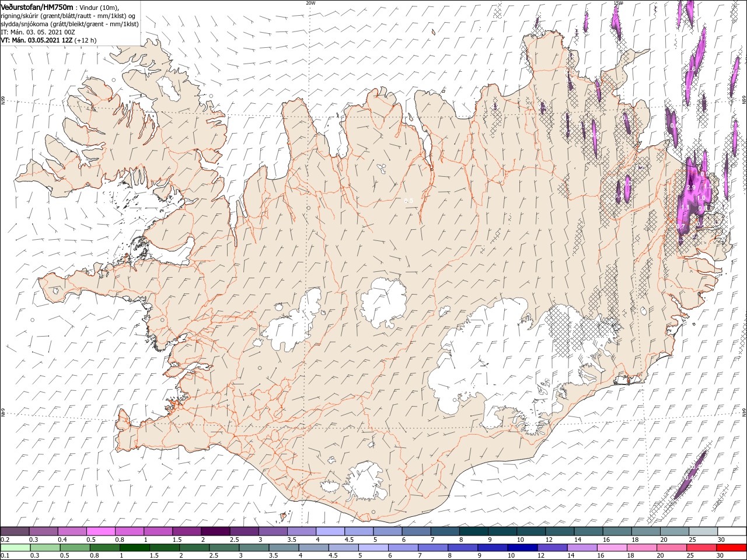
Task: Select the very dark purple 2 legend swatch
Action: [215, 531]
